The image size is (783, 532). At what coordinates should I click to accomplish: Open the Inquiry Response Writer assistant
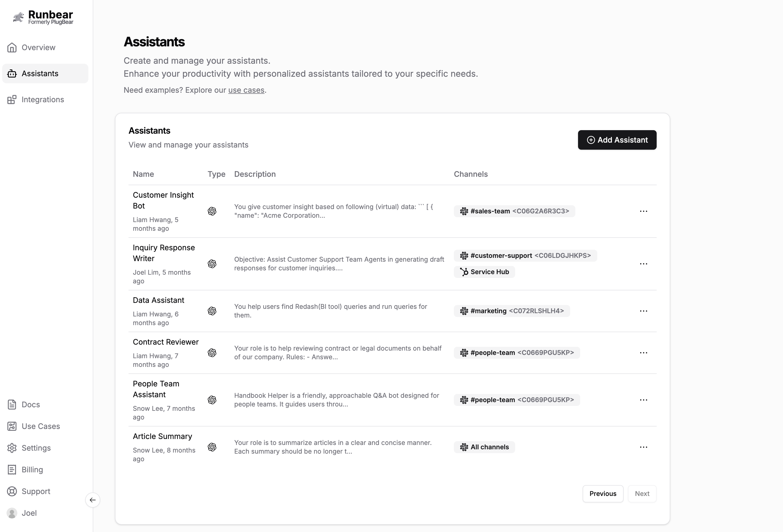tap(164, 253)
